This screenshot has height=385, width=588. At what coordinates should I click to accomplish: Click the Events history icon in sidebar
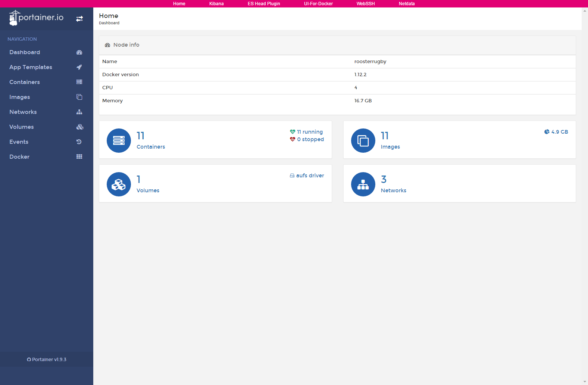tap(79, 142)
